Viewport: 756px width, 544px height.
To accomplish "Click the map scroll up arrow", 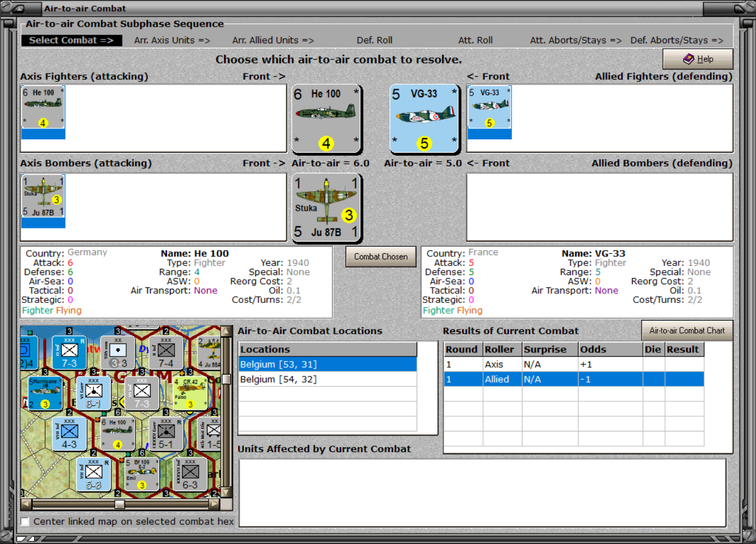I will 226,331.
